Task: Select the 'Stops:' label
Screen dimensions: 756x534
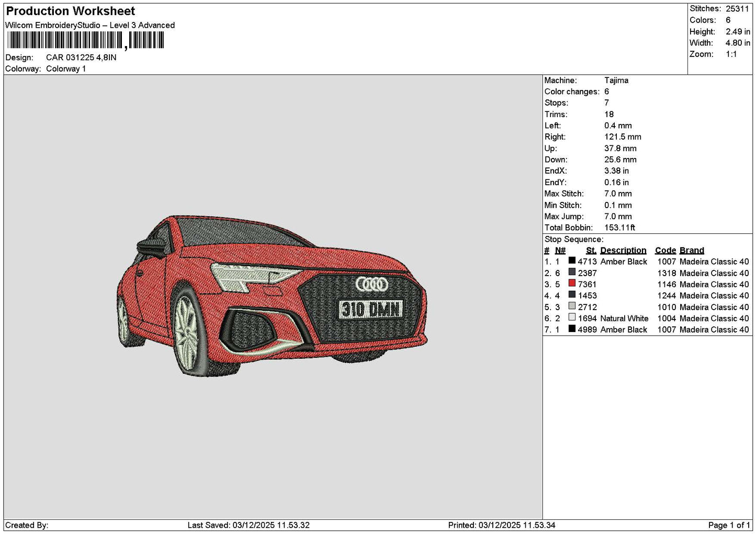Action: (x=556, y=103)
